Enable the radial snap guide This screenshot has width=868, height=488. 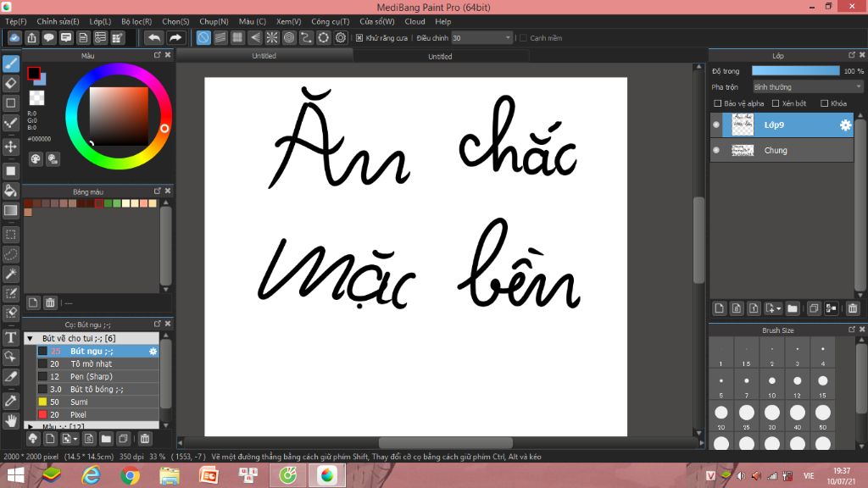272,37
